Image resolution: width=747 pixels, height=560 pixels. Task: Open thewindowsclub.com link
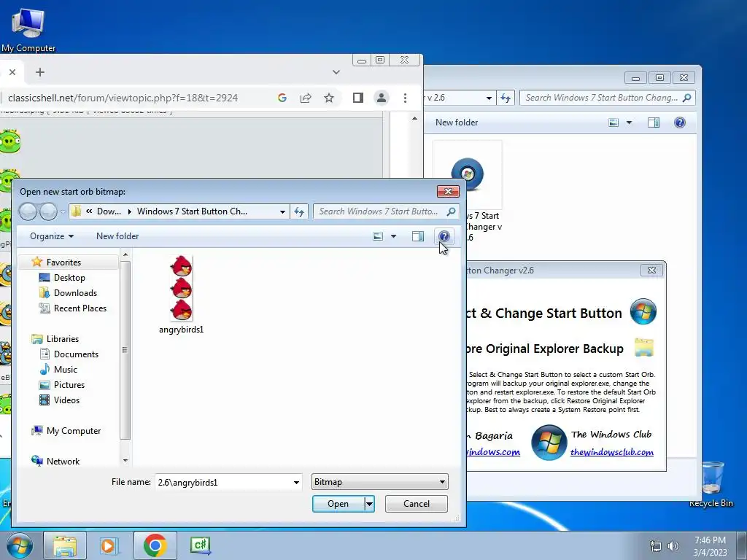(612, 452)
